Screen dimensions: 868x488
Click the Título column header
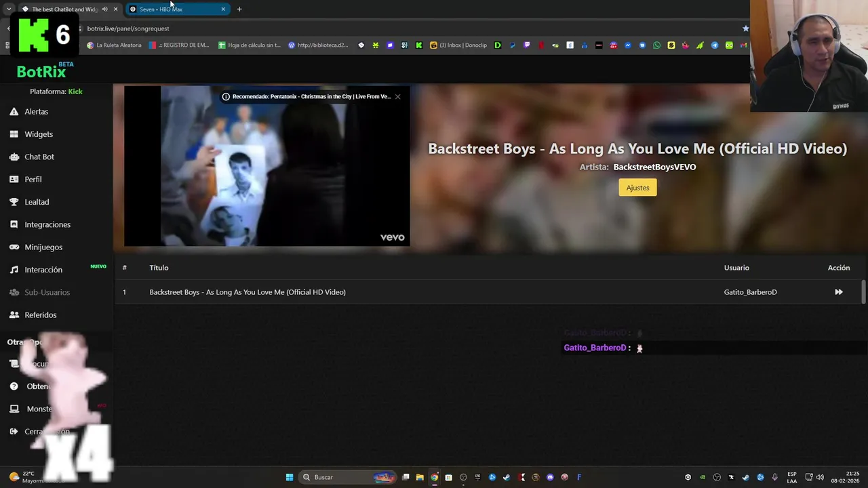159,268
